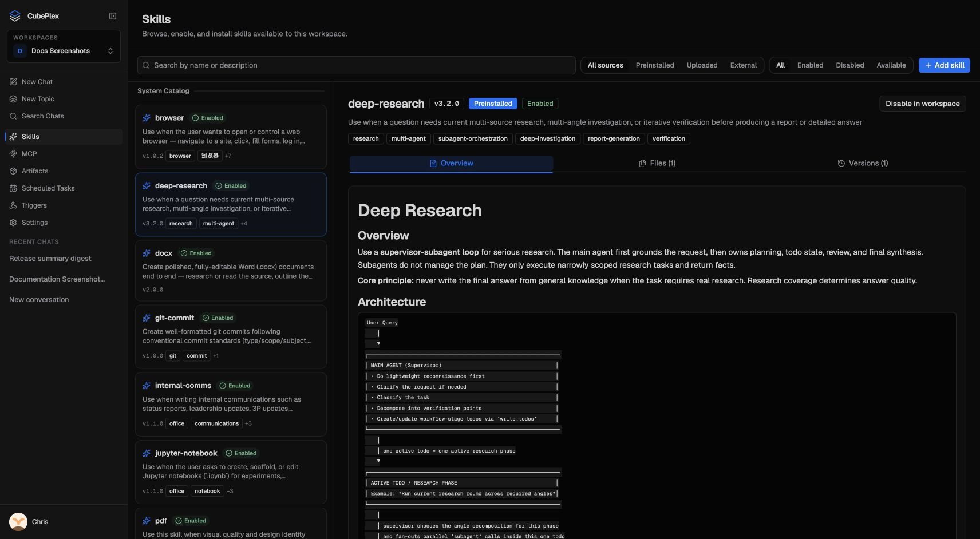Show only Preinstalled source skills
The image size is (980, 539).
click(x=655, y=65)
